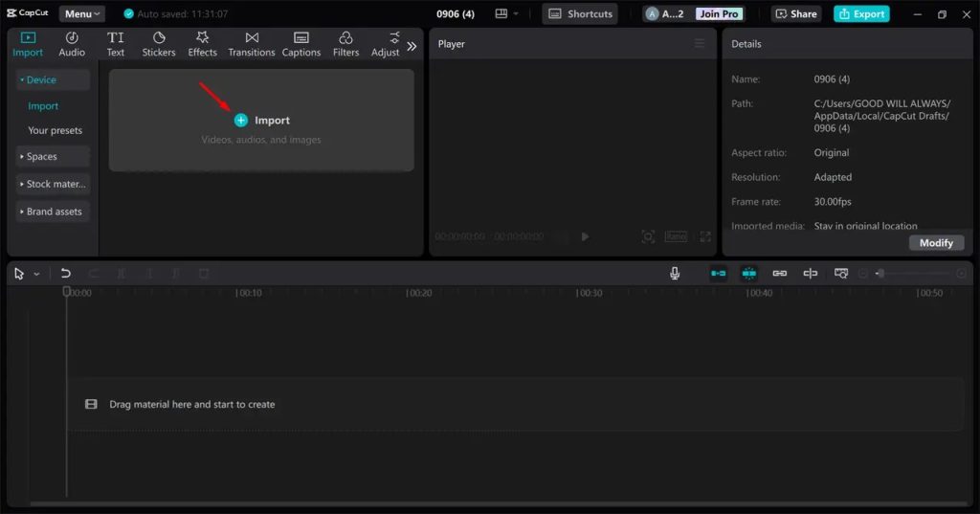Open the Filters panel
Image resolution: width=980 pixels, height=514 pixels.
[345, 44]
